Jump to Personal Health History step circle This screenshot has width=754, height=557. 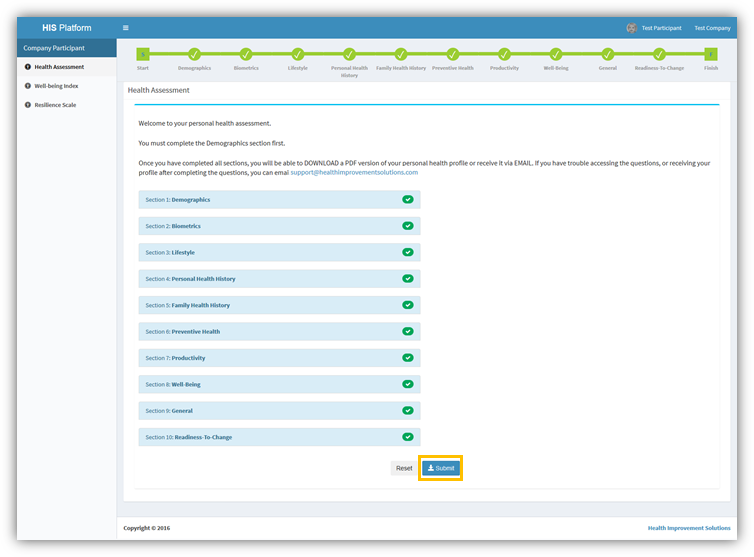pos(349,54)
